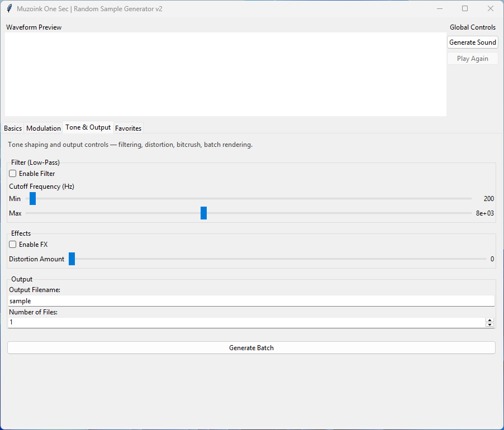504x430 pixels.
Task: Click the 'Effects' group title
Action: pyautogui.click(x=21, y=233)
